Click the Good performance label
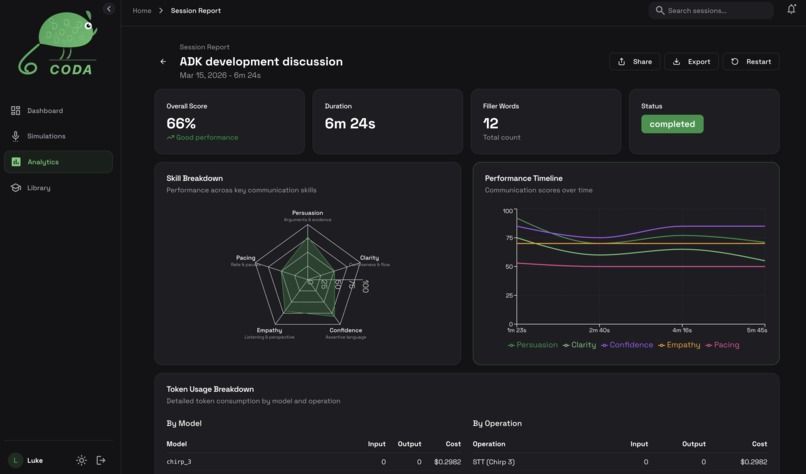This screenshot has height=474, width=806. tap(202, 137)
